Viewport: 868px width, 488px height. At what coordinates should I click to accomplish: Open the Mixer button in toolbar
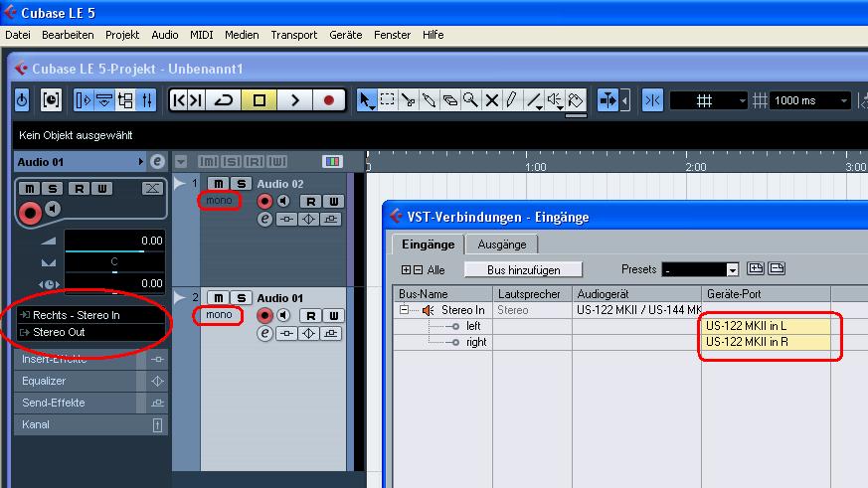click(147, 100)
